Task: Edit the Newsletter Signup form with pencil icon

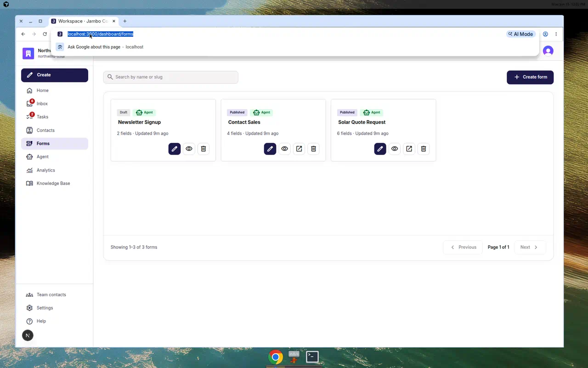Action: (x=175, y=149)
